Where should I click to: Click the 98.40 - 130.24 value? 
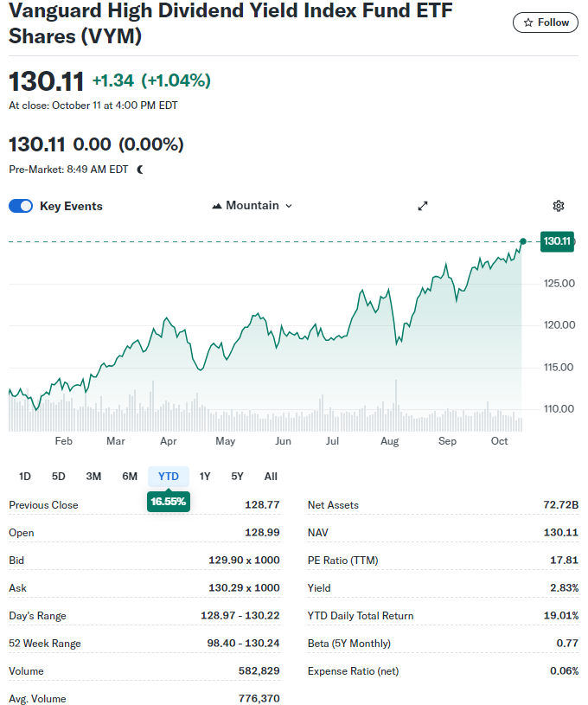coord(243,643)
